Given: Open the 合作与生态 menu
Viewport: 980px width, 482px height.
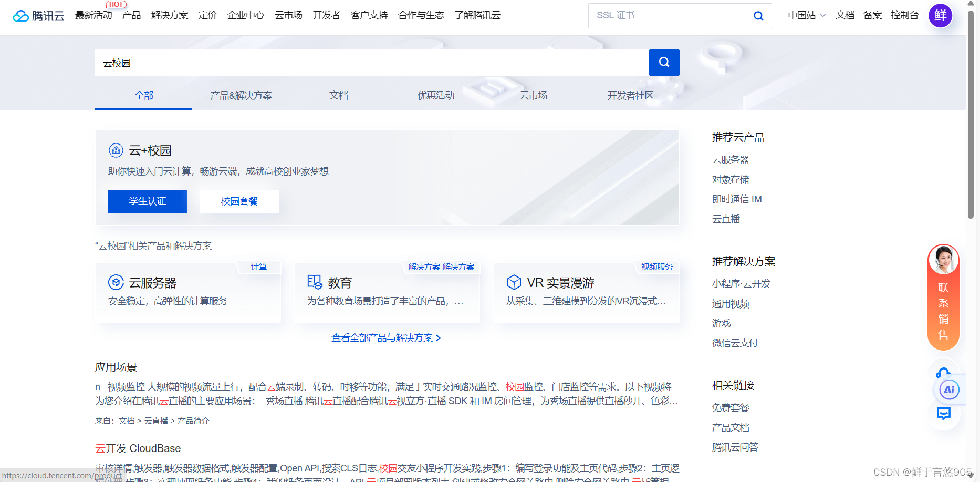Looking at the screenshot, I should click(x=421, y=15).
